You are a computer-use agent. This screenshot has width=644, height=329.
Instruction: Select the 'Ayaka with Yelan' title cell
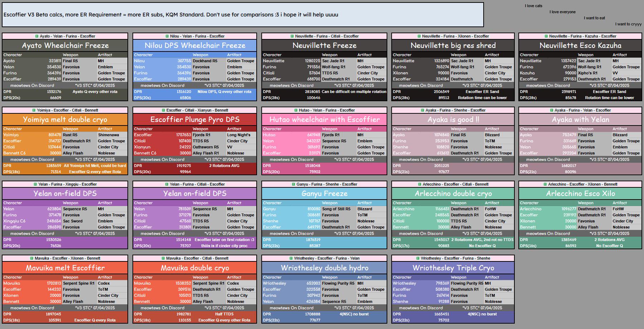(580, 119)
